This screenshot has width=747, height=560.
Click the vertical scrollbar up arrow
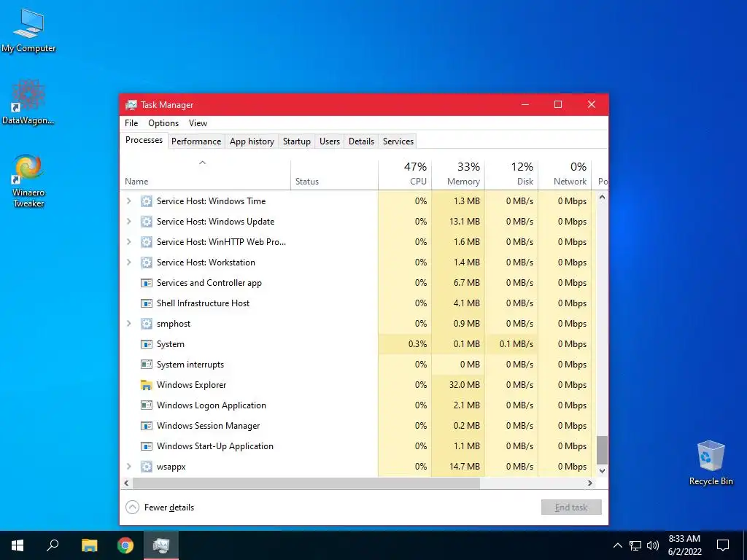[x=602, y=197]
